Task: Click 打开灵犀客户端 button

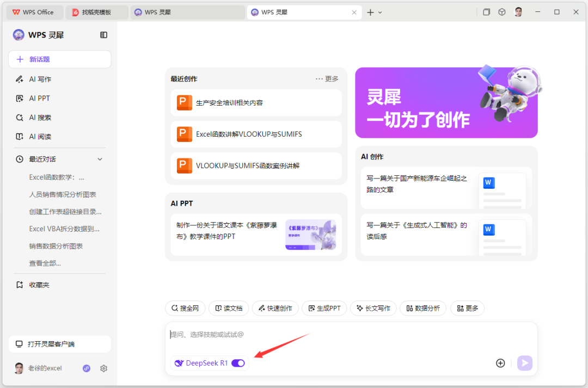Action: [60, 344]
